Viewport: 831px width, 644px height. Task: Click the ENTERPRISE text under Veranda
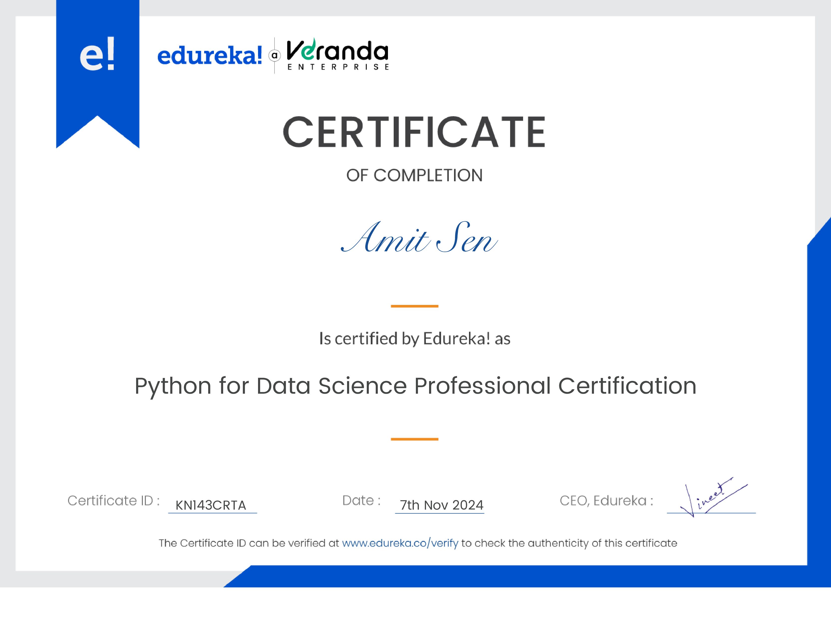338,67
